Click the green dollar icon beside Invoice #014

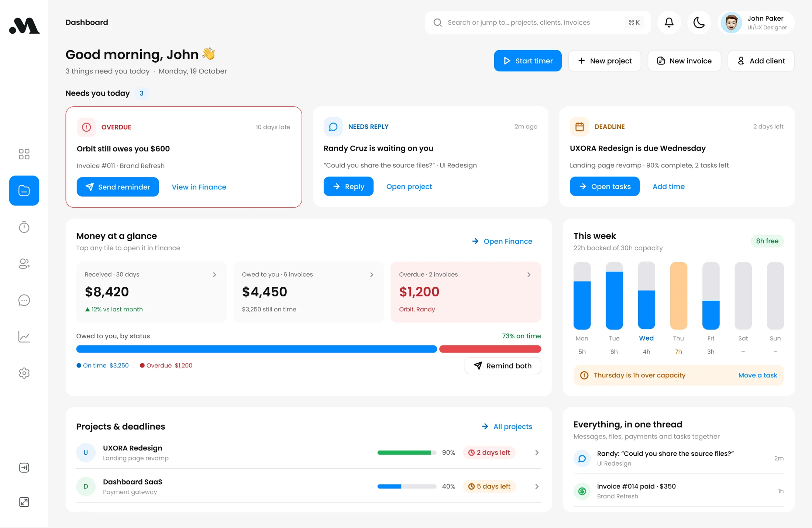[582, 491]
